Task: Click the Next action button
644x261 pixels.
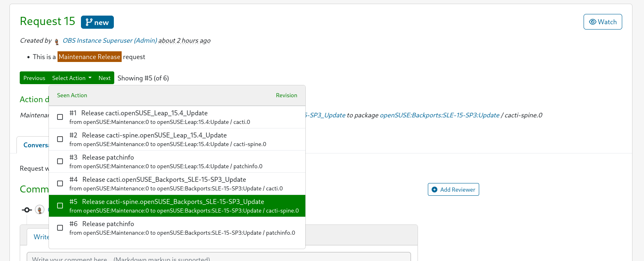Action: 105,78
